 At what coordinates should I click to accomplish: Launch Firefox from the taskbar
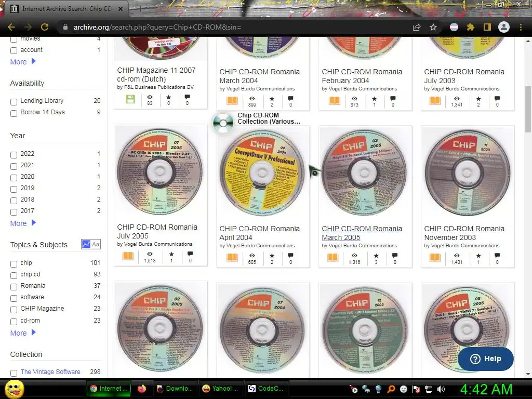[142, 389]
